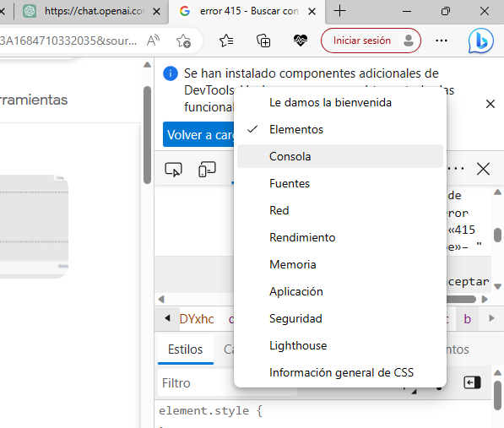Open DevTools customize more options dots
This screenshot has width=504, height=428.
(456, 168)
